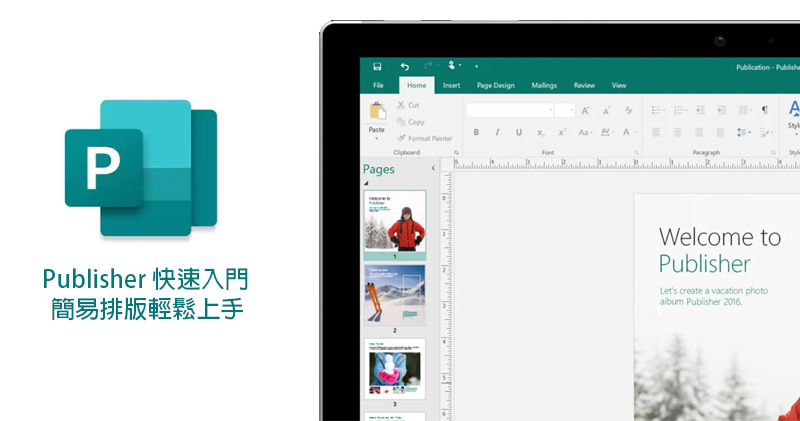Image resolution: width=800 pixels, height=421 pixels.
Task: Click the Align Left icon
Action: (x=656, y=133)
